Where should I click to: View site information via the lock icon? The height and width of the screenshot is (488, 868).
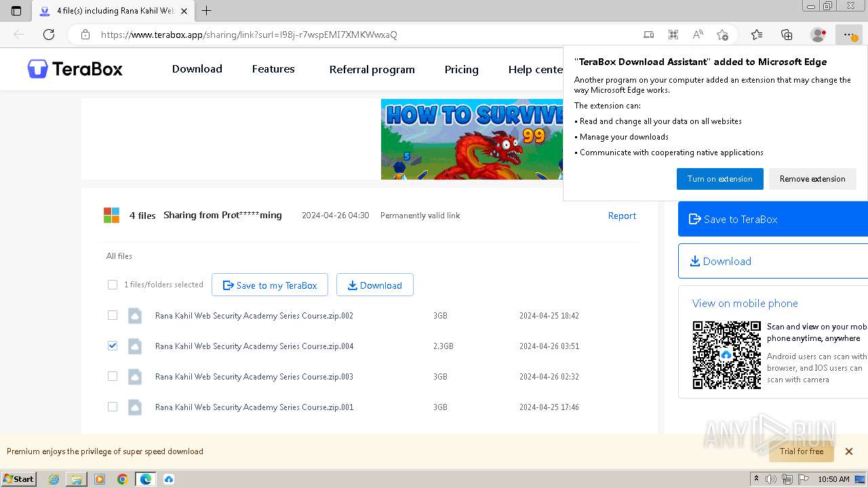click(x=85, y=35)
